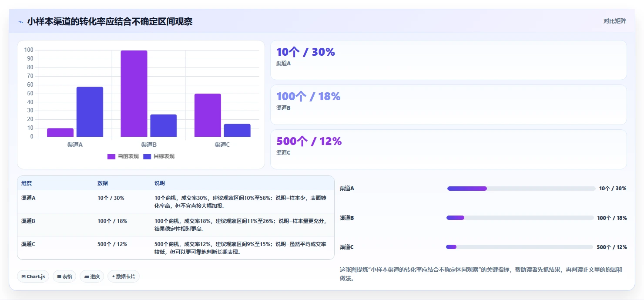Image resolution: width=644 pixels, height=300 pixels.
Task: Select the 10个 / 30% 渠道A card
Action: (x=448, y=60)
